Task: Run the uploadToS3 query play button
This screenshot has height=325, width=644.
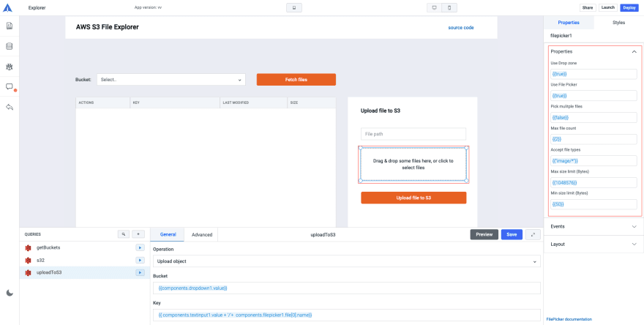Action: point(140,272)
